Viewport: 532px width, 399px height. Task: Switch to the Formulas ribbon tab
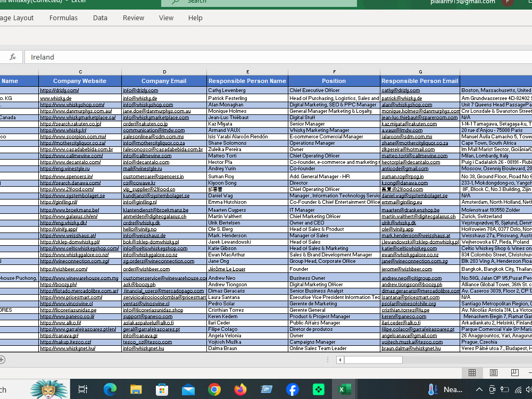pos(63,18)
